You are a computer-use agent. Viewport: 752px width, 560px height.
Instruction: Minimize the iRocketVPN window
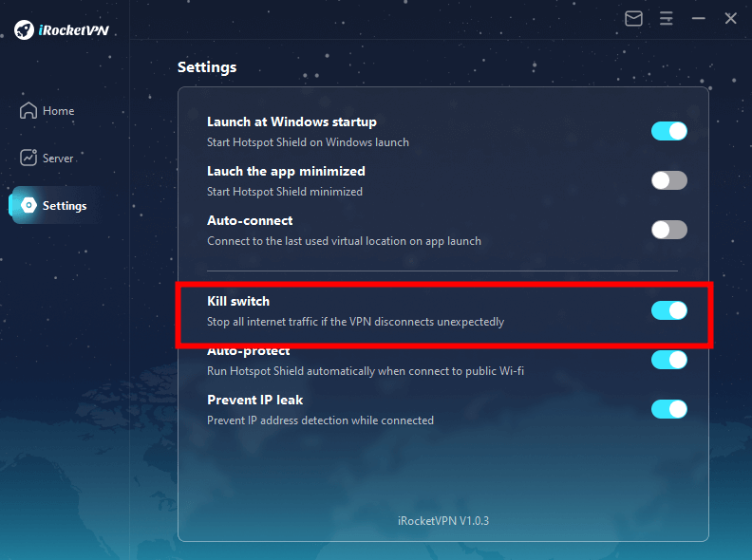[698, 19]
